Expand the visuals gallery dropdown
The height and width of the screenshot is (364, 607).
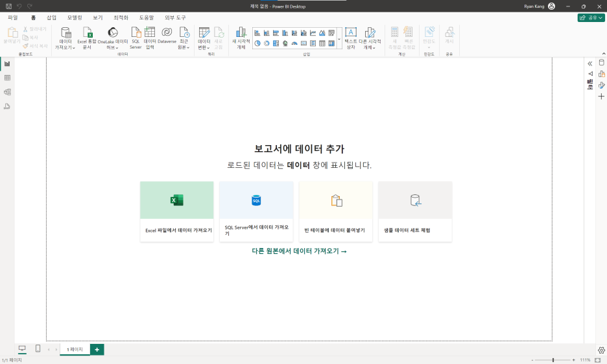click(x=339, y=39)
